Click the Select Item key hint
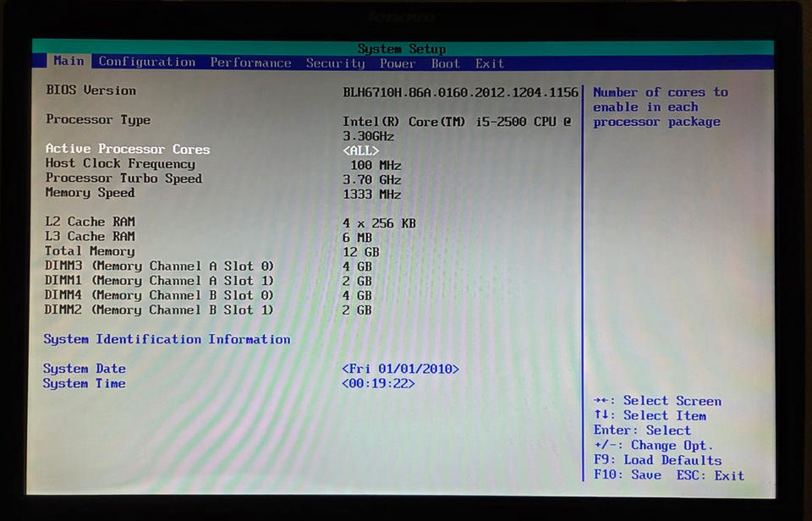The width and height of the screenshot is (812, 521). tap(650, 415)
